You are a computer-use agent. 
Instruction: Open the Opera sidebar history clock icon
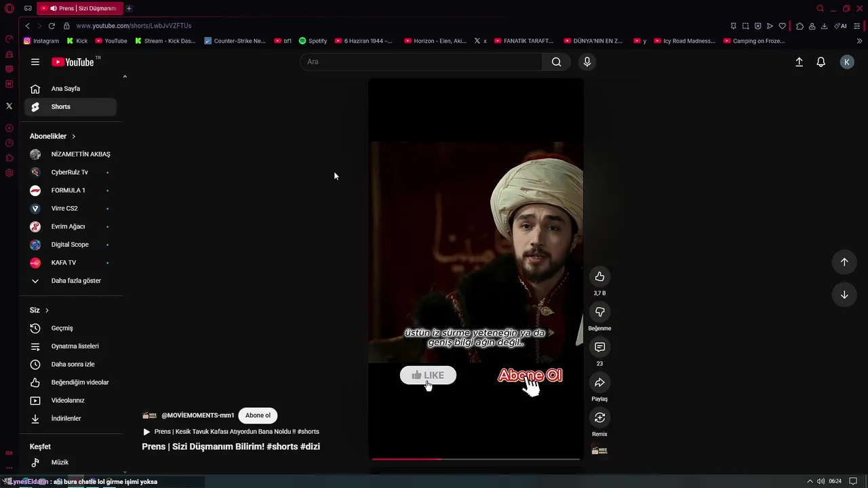9,143
